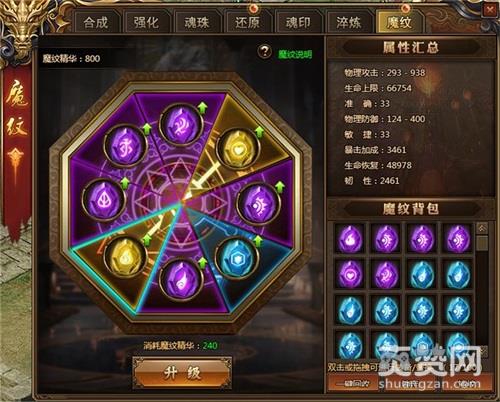
Task: Pick the purple heart gem in the backpack
Action: pos(350,274)
